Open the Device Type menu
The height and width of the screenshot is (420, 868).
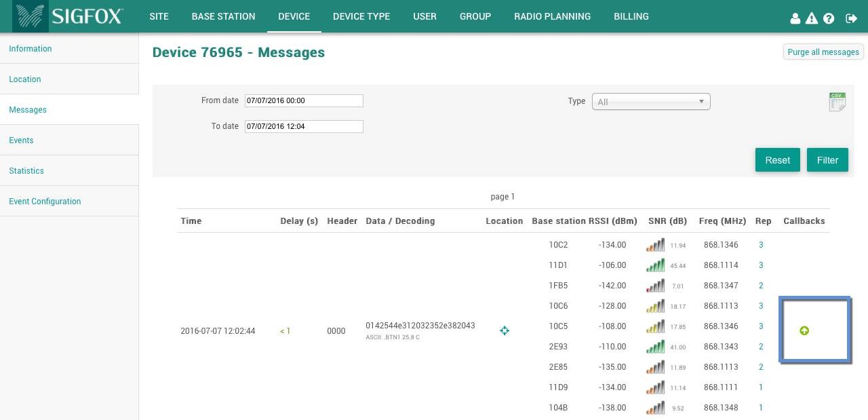[361, 16]
